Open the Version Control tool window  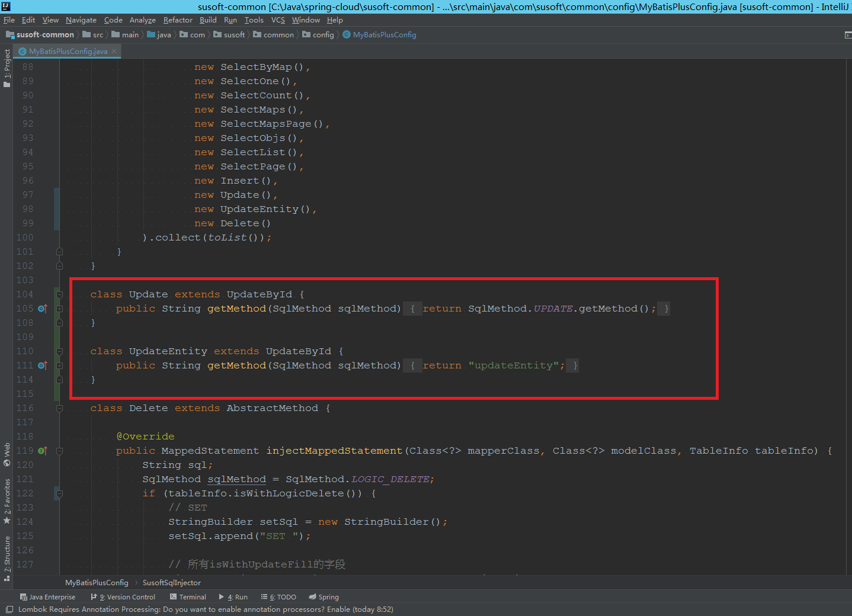pyautogui.click(x=123, y=597)
